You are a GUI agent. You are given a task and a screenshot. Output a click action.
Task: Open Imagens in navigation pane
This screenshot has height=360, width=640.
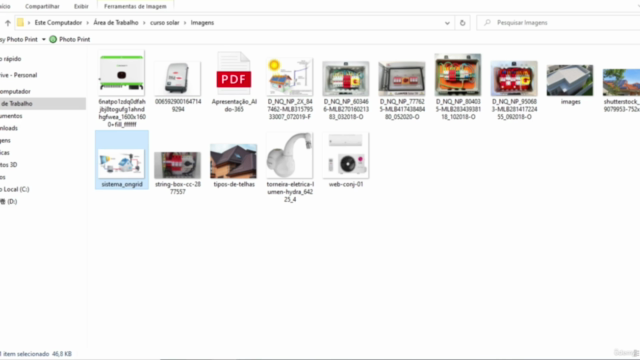(x=5, y=140)
